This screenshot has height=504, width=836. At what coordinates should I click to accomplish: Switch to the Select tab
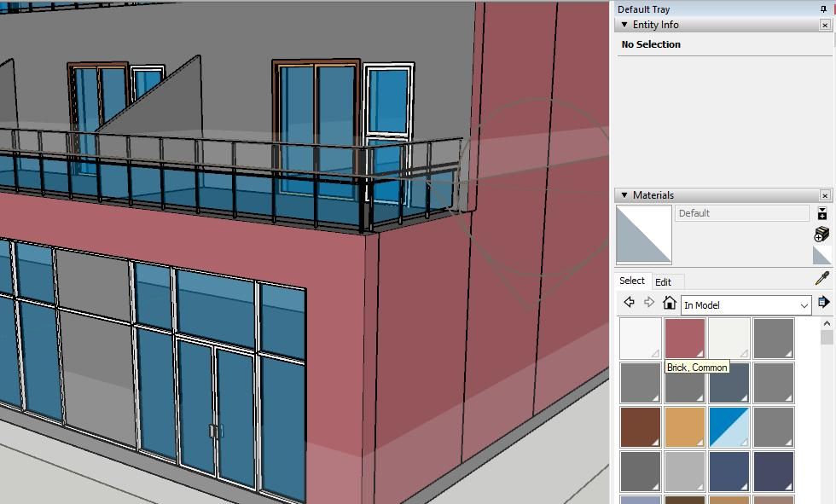pyautogui.click(x=634, y=281)
